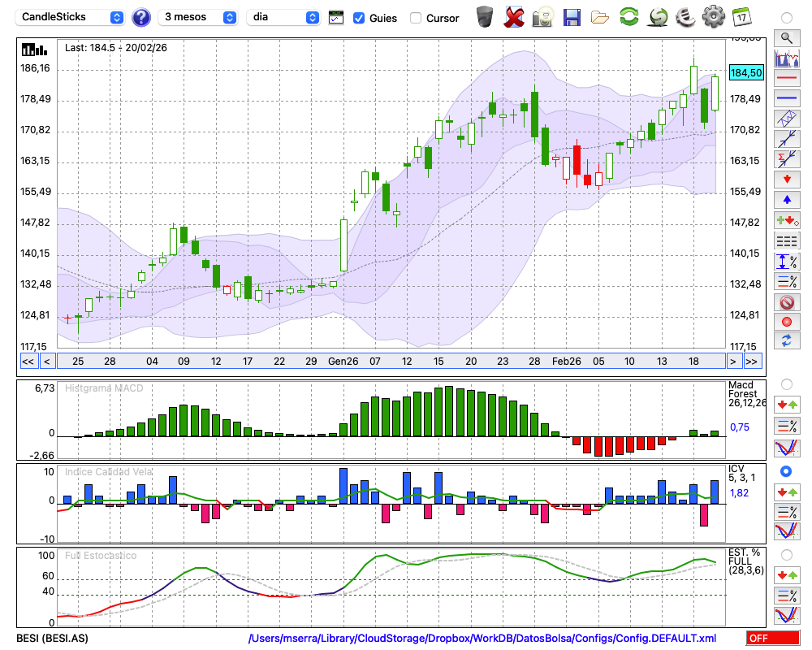Click the << jump to start button

(28, 362)
